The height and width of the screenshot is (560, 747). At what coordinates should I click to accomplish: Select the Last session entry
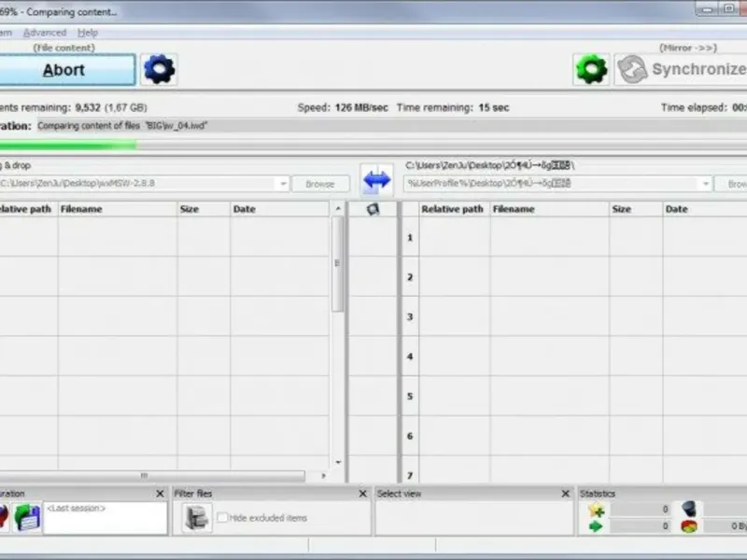tap(77, 509)
